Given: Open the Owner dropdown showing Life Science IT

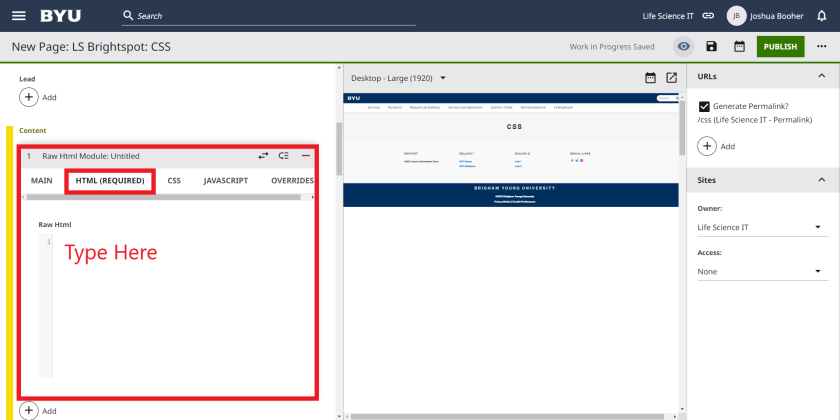Looking at the screenshot, I should coord(762,228).
